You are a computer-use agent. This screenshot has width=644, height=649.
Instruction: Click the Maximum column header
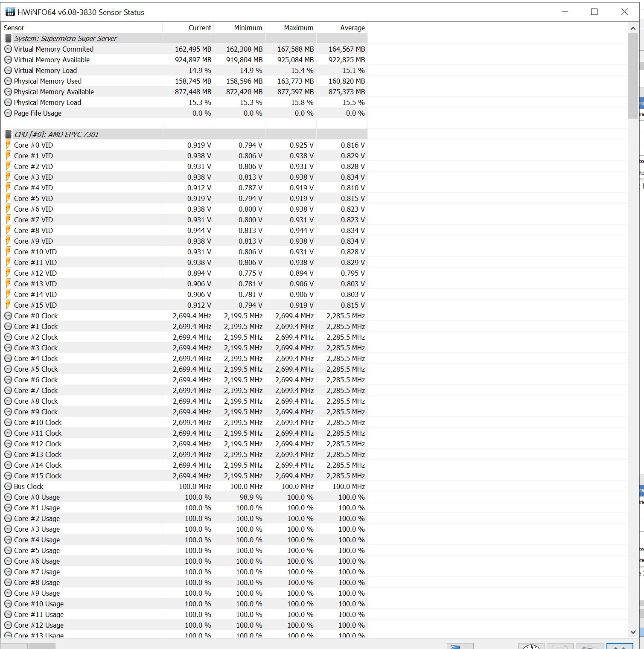[291, 28]
